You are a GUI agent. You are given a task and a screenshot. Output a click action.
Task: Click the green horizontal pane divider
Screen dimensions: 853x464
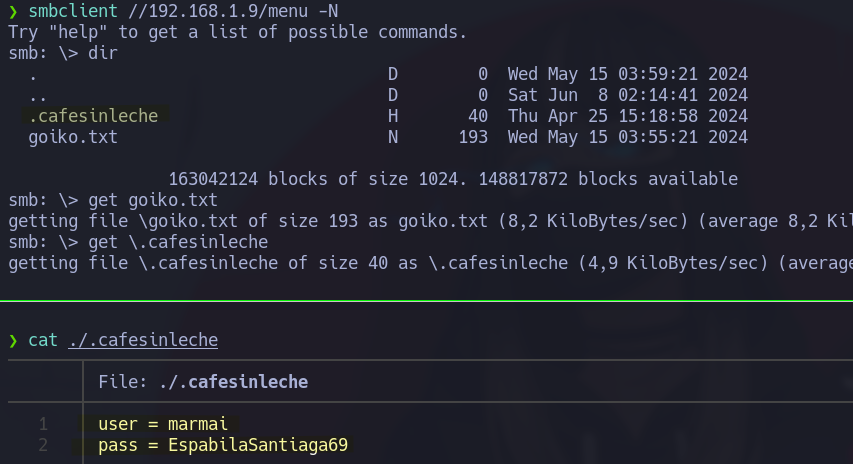tap(426, 301)
